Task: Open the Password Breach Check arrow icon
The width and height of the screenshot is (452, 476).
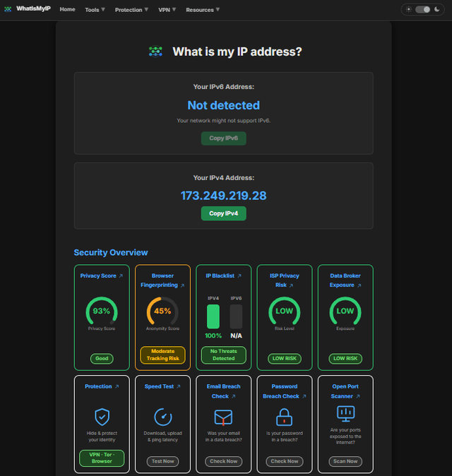Action: [x=304, y=396]
